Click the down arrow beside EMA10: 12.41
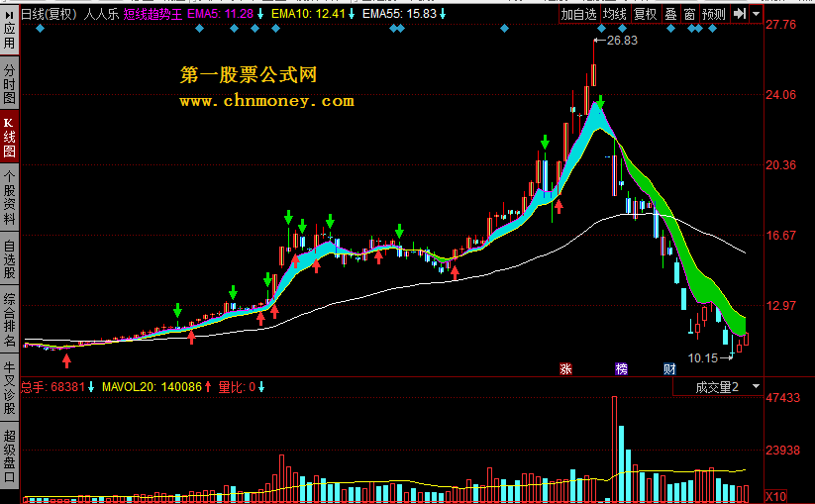The image size is (815, 504). (x=352, y=14)
